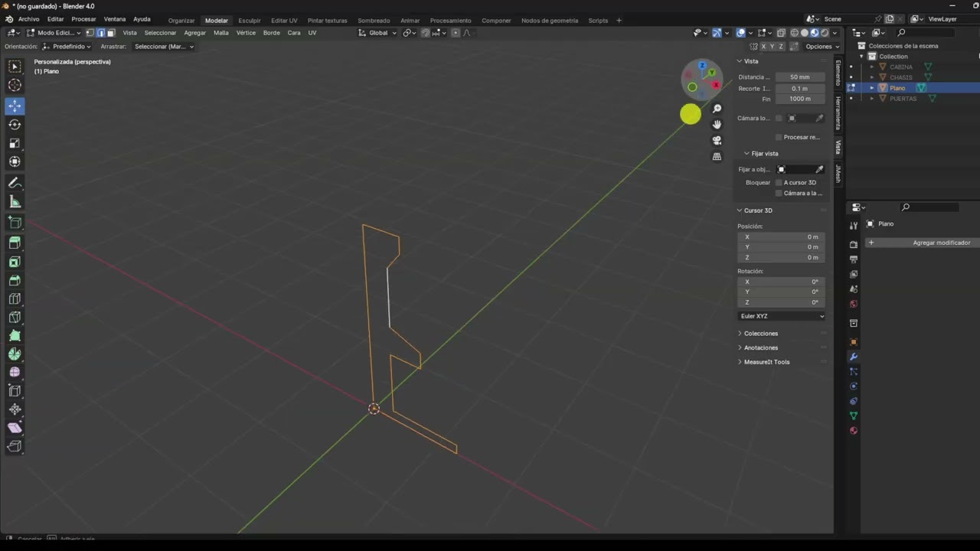
Task: Switch to the Esculpir workspace tab
Action: click(x=249, y=21)
